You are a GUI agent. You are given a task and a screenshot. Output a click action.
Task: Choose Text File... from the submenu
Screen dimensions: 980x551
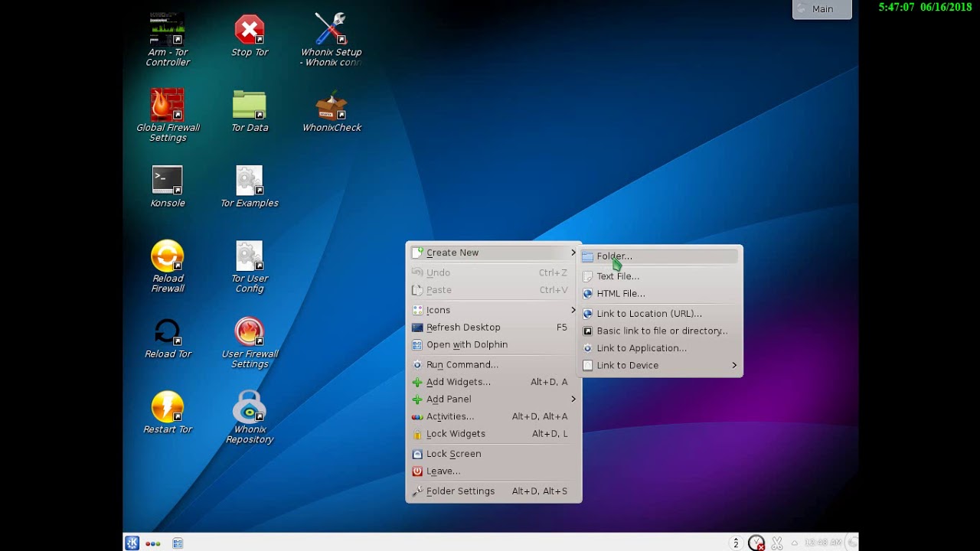click(660, 276)
